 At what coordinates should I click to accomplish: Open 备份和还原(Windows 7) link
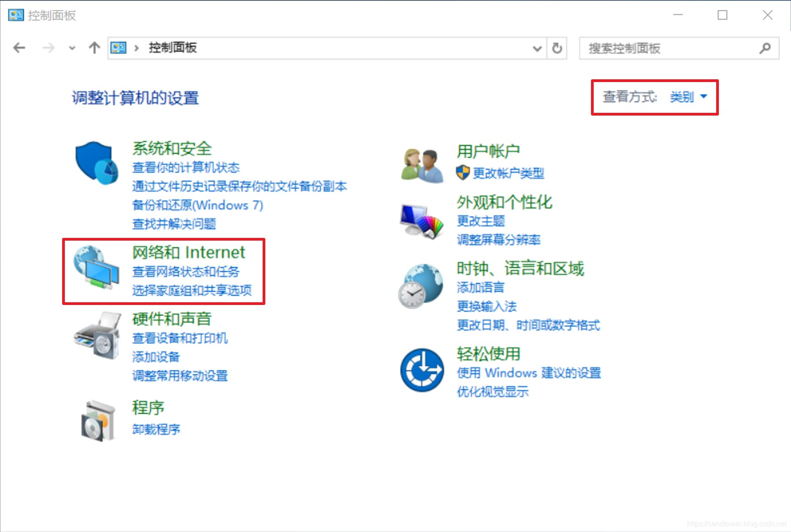click(x=197, y=205)
